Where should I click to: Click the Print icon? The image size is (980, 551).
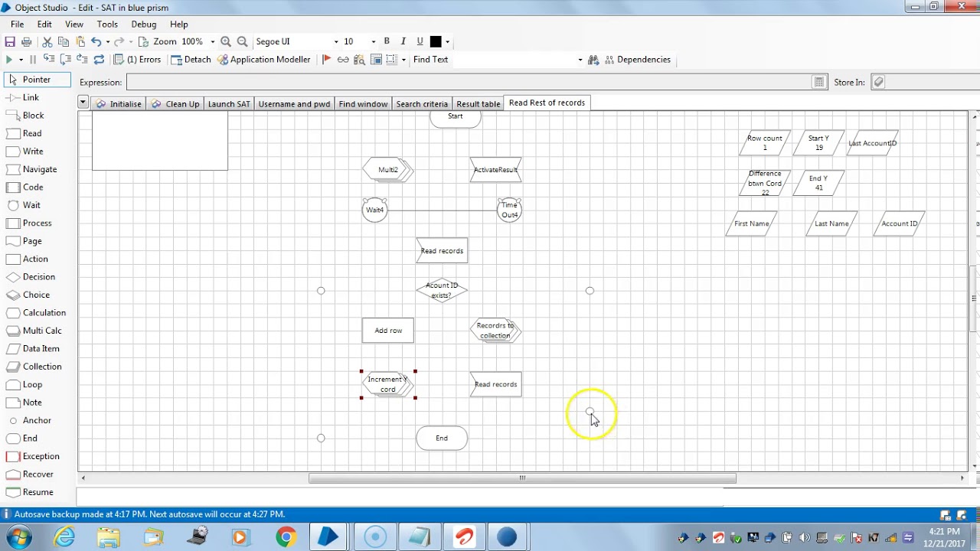pyautogui.click(x=26, y=42)
